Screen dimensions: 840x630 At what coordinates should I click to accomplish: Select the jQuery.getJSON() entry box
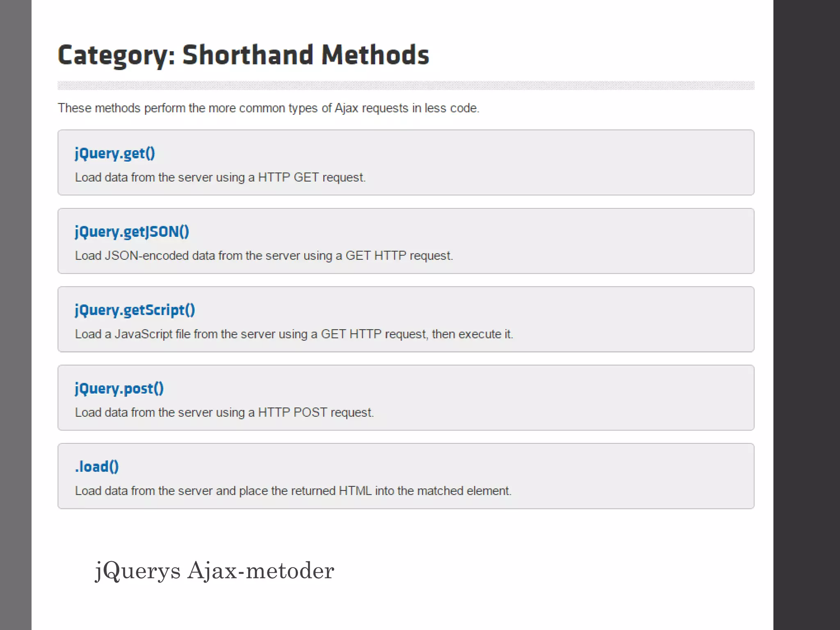[x=406, y=241]
